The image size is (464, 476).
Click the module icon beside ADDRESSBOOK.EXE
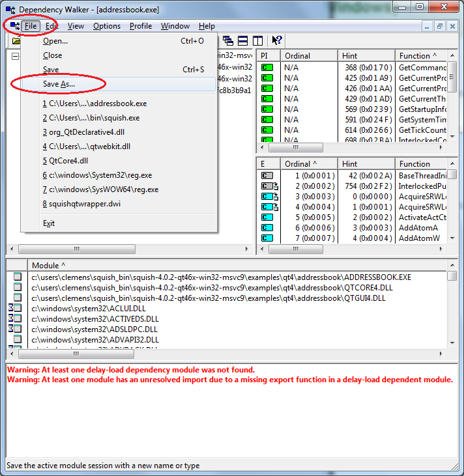point(18,277)
